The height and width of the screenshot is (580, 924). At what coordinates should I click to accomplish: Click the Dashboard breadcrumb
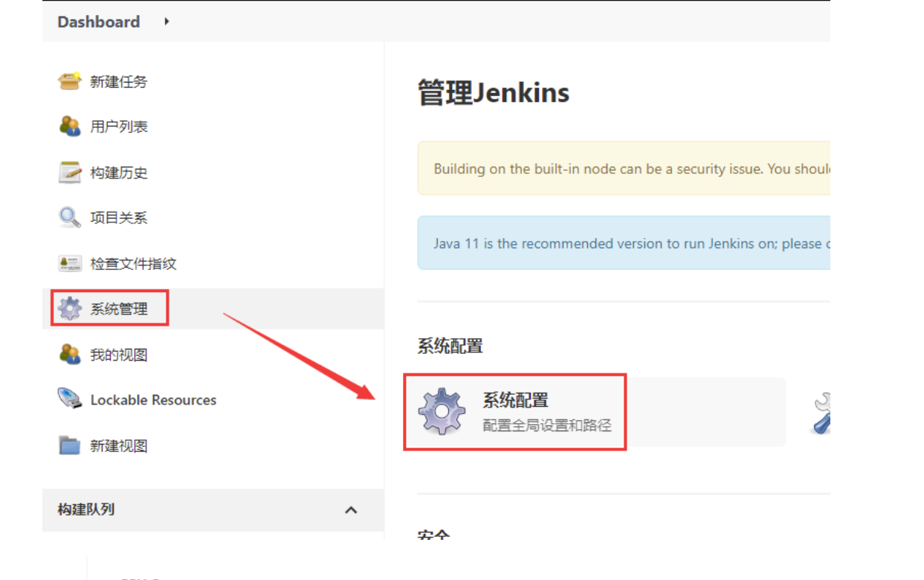[98, 22]
